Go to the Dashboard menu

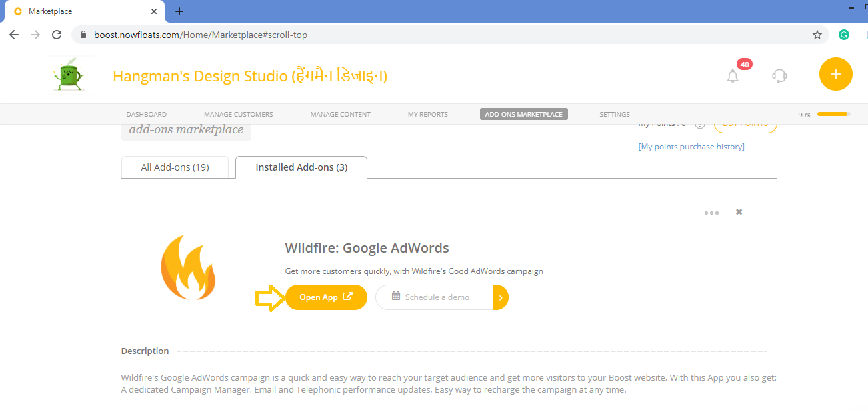click(147, 115)
